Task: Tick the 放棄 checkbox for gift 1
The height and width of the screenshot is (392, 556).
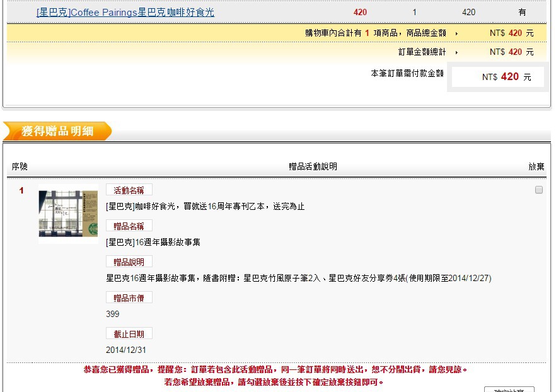Action: click(x=538, y=190)
